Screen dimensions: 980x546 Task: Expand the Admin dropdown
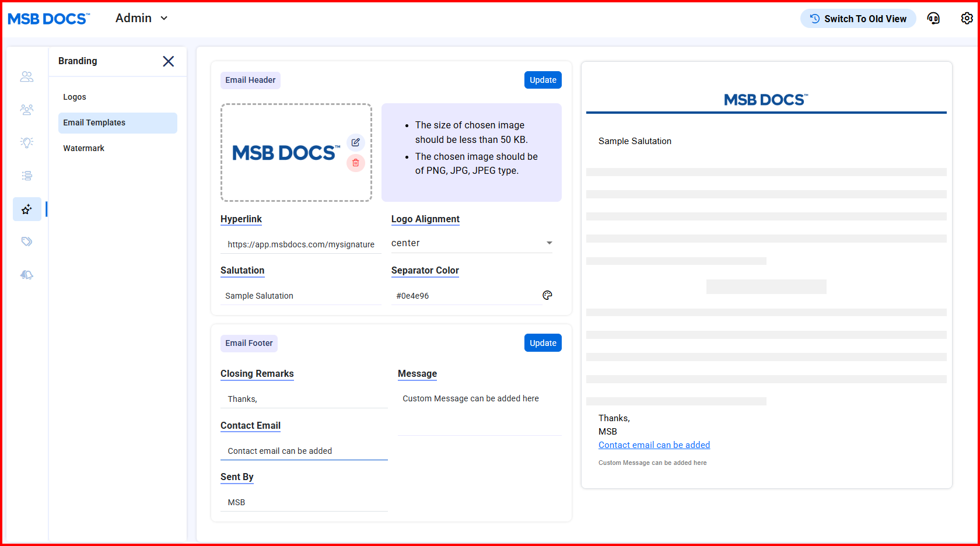[x=142, y=19]
